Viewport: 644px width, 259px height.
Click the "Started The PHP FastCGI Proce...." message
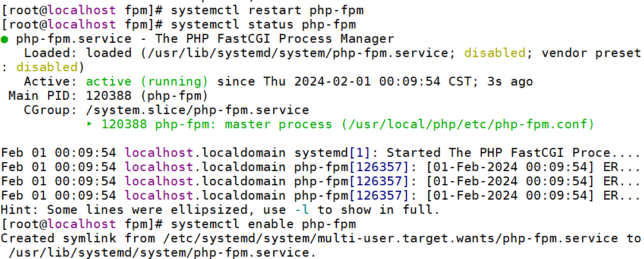(x=513, y=153)
